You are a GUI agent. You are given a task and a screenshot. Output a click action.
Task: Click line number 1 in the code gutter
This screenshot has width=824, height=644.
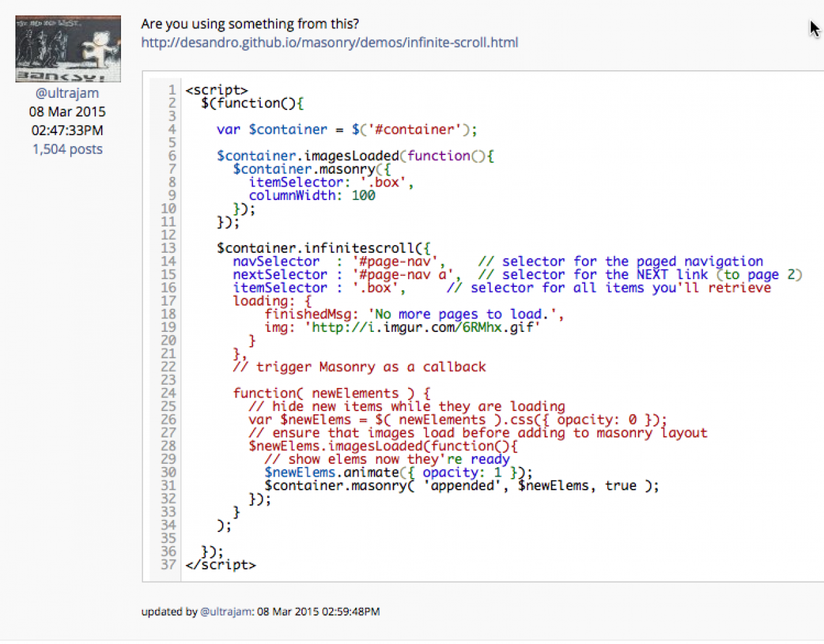click(172, 90)
